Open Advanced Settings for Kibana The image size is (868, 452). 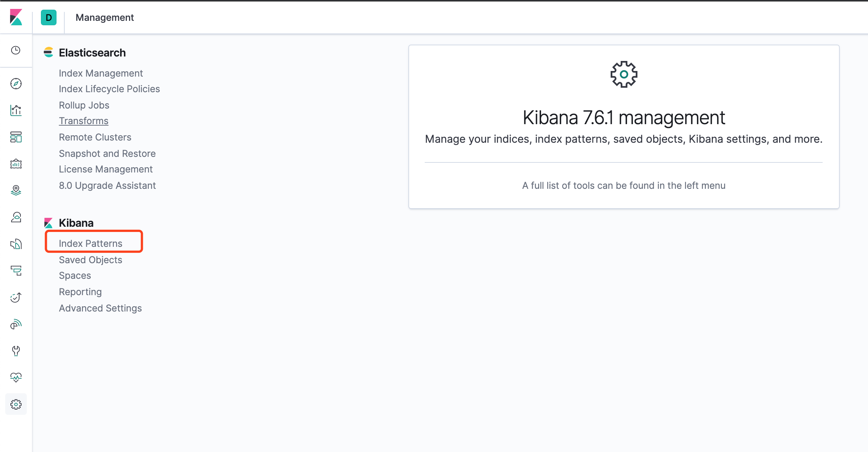100,308
